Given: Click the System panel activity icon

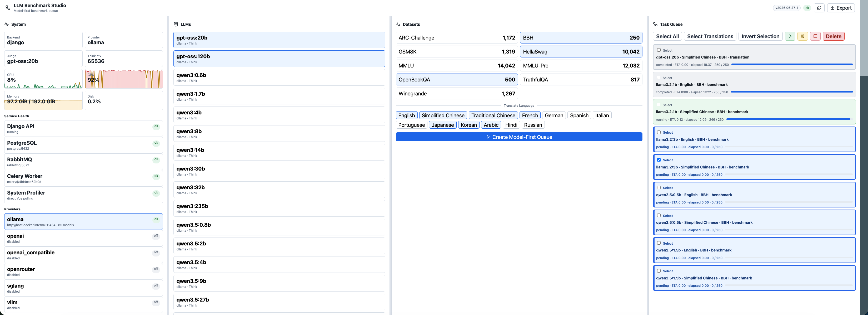Looking at the screenshot, I should pyautogui.click(x=6, y=24).
